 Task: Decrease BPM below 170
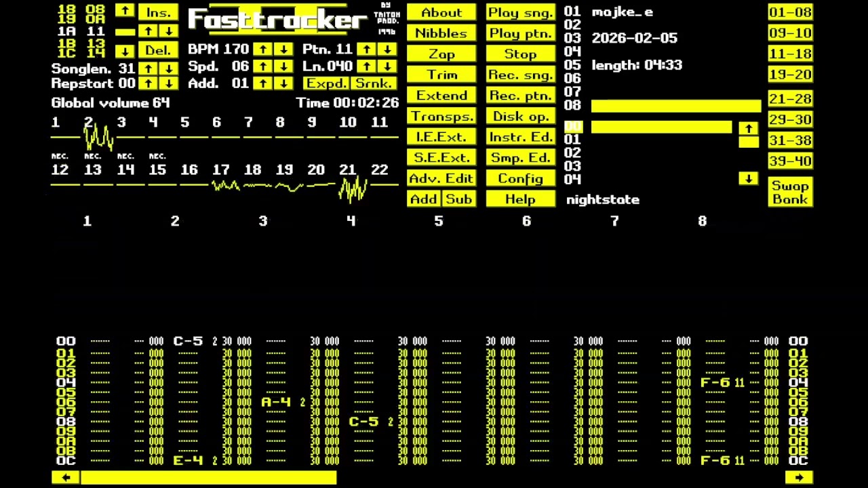(x=283, y=49)
